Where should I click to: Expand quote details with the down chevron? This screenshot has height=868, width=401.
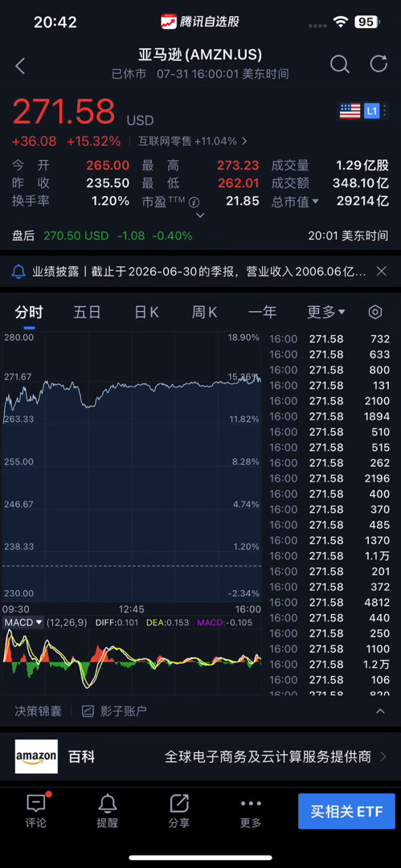tap(201, 215)
